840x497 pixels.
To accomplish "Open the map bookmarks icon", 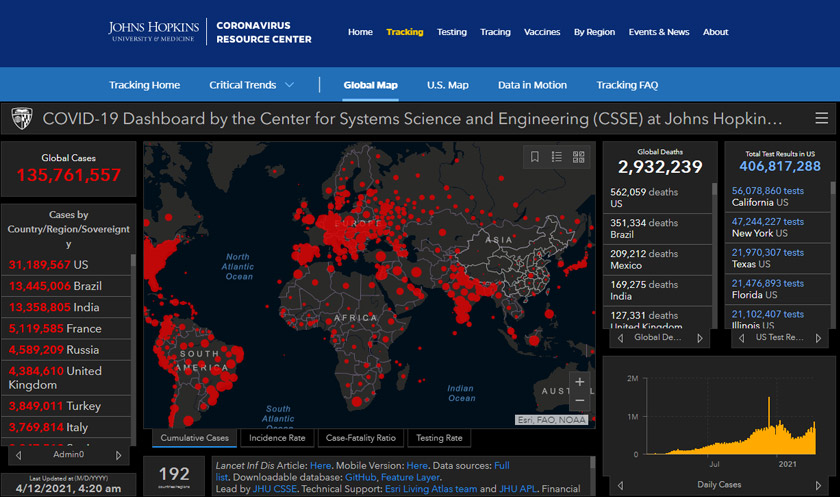I will [535, 157].
